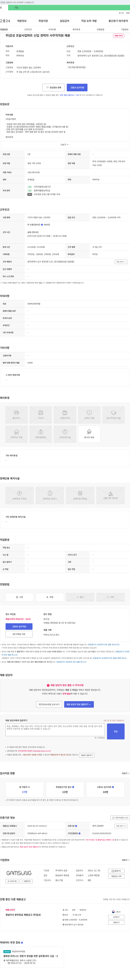The image size is (130, 980).
Task: Open the 취업지원 menu
Action: click(x=43, y=21)
